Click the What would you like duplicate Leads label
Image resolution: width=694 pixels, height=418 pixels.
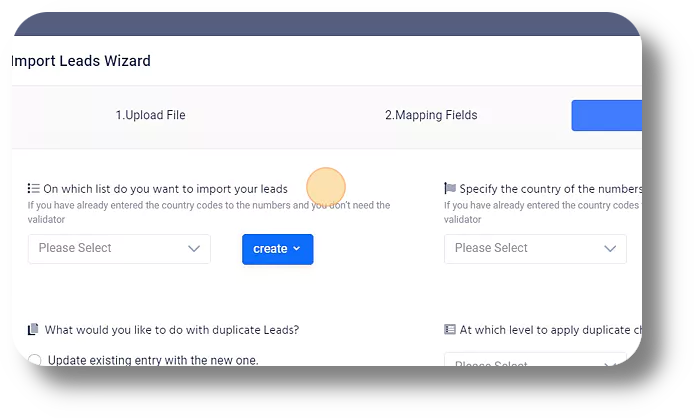[x=172, y=330]
